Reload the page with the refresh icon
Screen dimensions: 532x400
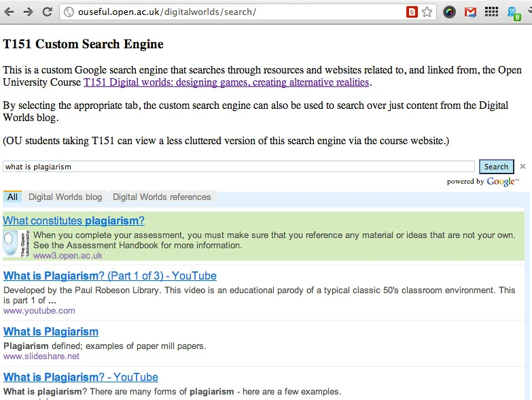pos(47,12)
